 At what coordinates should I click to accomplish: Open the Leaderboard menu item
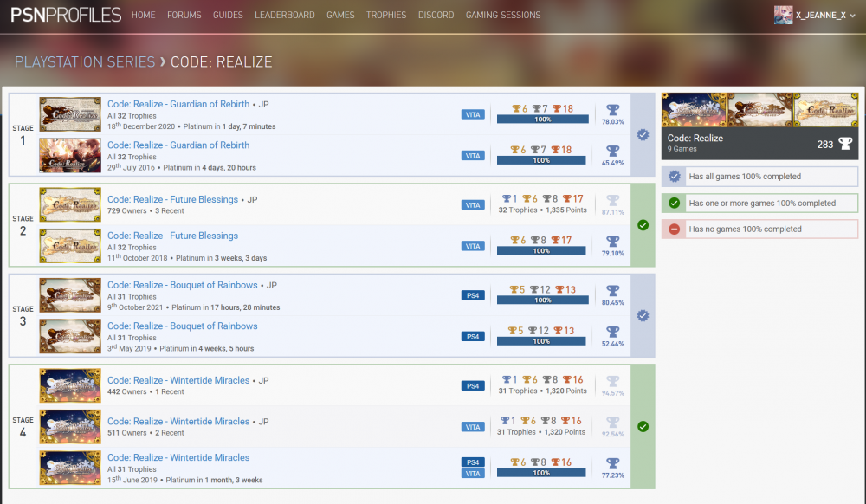(285, 16)
